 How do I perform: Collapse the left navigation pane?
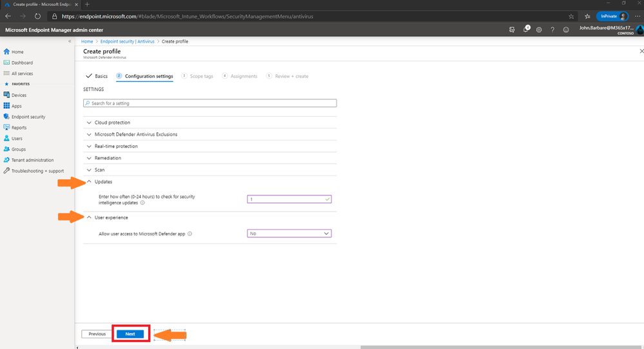point(70,41)
